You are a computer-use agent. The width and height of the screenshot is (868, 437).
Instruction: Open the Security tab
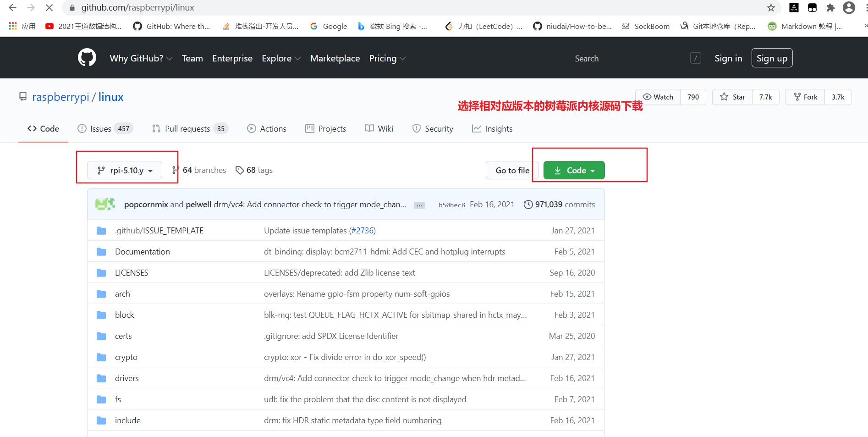click(433, 129)
